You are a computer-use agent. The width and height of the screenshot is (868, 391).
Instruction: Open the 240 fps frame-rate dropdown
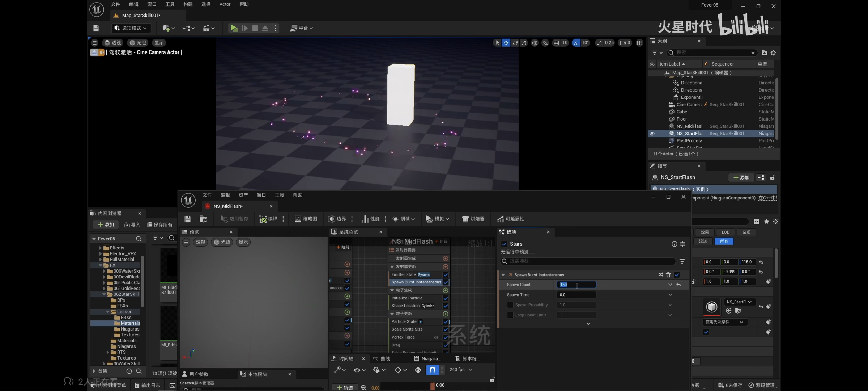[461, 370]
